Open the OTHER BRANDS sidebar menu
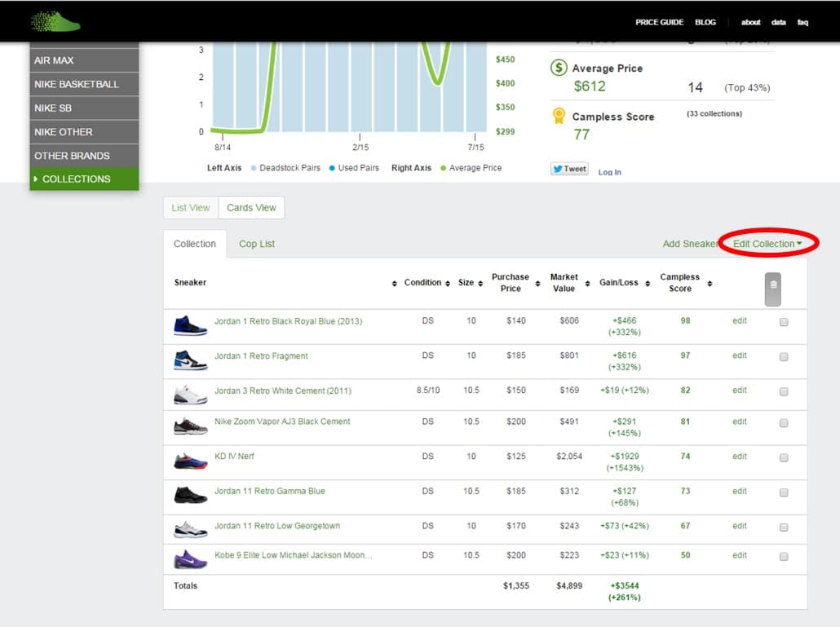This screenshot has height=627, width=840. 84,155
